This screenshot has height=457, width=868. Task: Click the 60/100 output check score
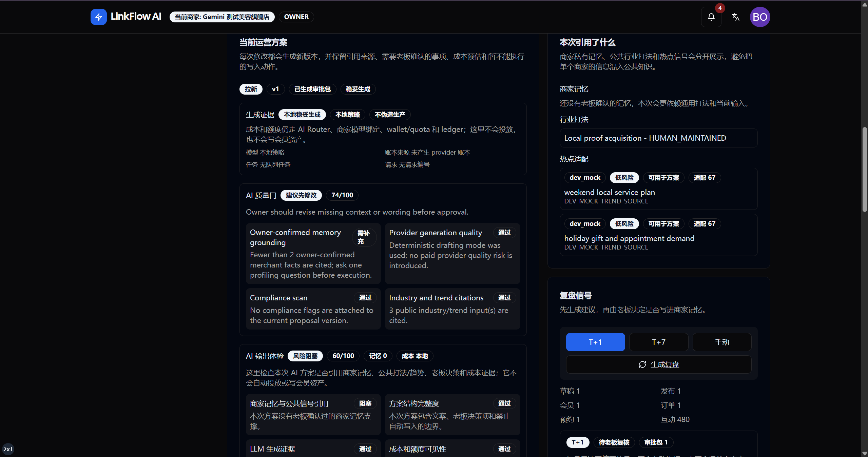[x=343, y=356]
